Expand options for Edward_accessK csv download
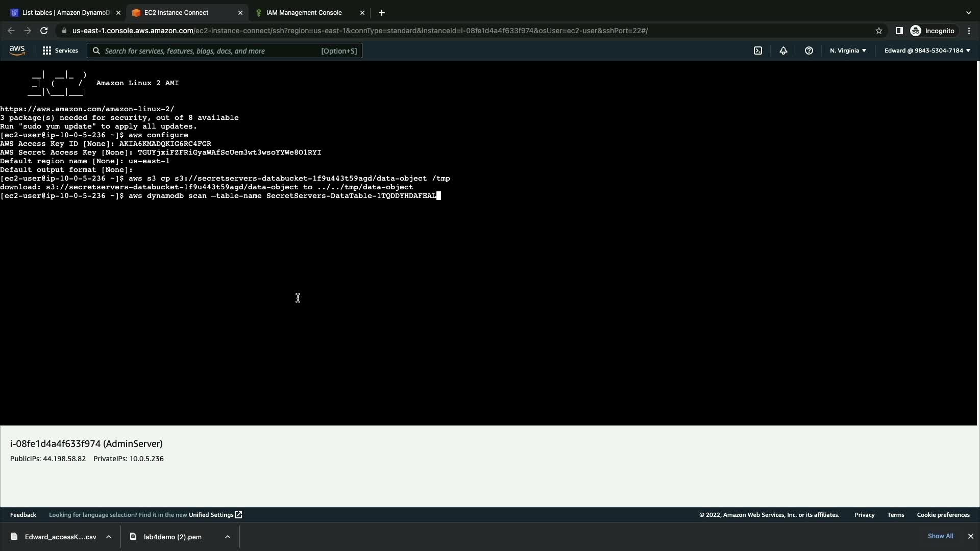Image resolution: width=980 pixels, height=551 pixels. (x=109, y=537)
